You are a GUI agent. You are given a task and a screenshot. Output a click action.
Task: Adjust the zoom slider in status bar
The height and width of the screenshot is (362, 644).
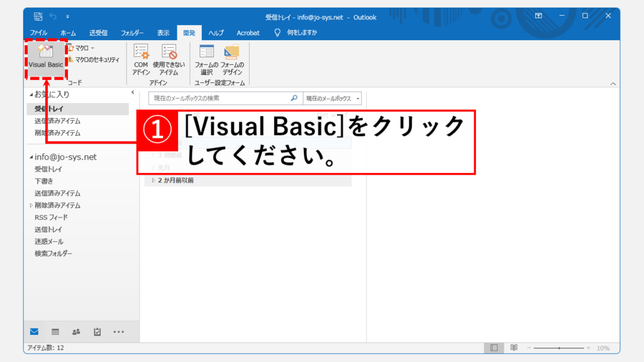click(x=559, y=348)
